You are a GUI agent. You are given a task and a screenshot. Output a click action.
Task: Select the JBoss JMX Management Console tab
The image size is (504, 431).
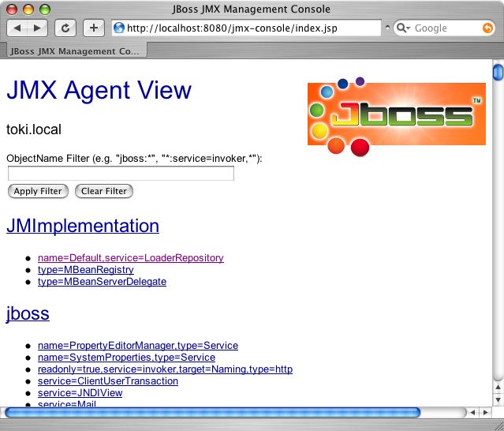coord(75,51)
